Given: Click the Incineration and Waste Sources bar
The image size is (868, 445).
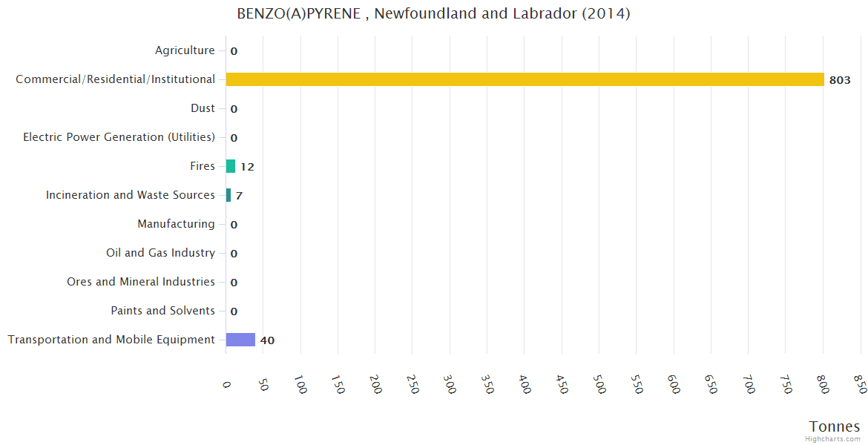Looking at the screenshot, I should [228, 195].
